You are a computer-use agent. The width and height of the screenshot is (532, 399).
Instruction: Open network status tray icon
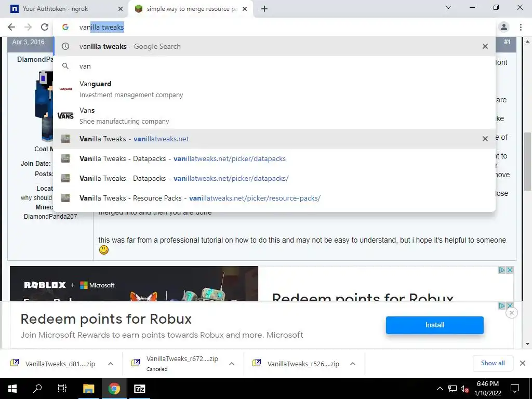pos(453,389)
